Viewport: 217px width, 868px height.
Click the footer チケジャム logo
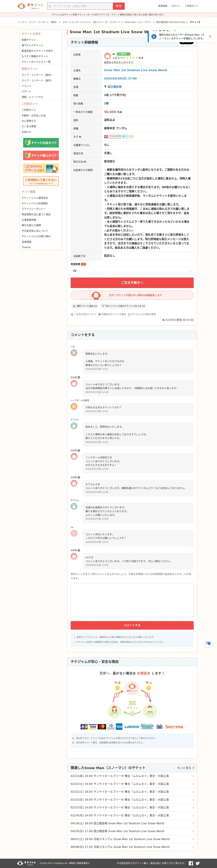(x=27, y=863)
